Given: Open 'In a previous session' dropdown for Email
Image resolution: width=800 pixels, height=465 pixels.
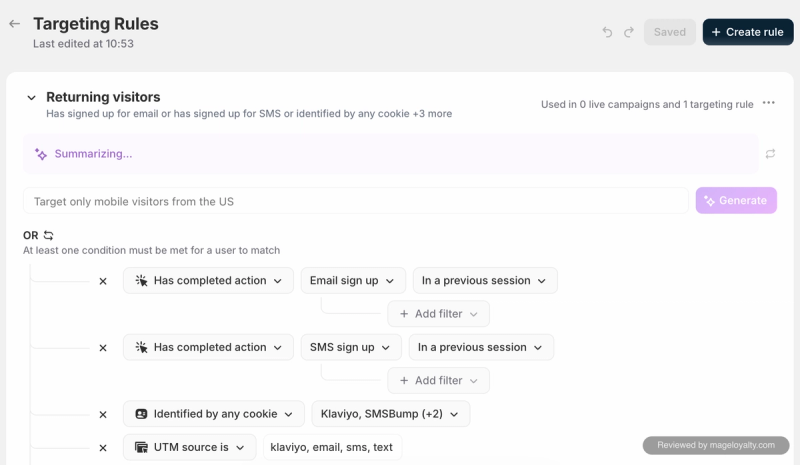Looking at the screenshot, I should coord(485,281).
